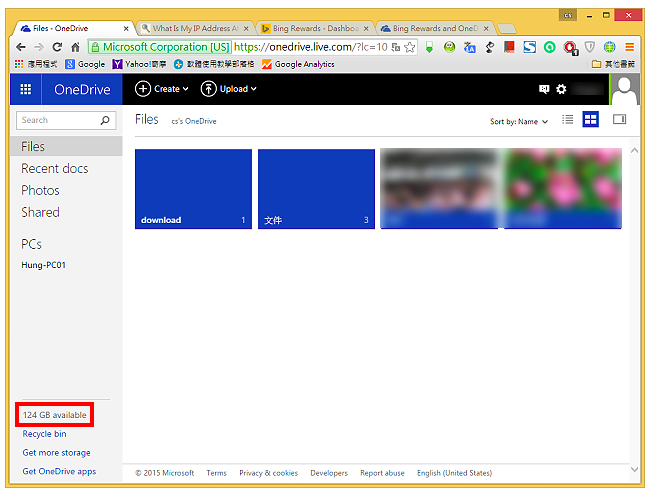Open Hung-PC01 computer entry
648x493 pixels.
click(43, 265)
